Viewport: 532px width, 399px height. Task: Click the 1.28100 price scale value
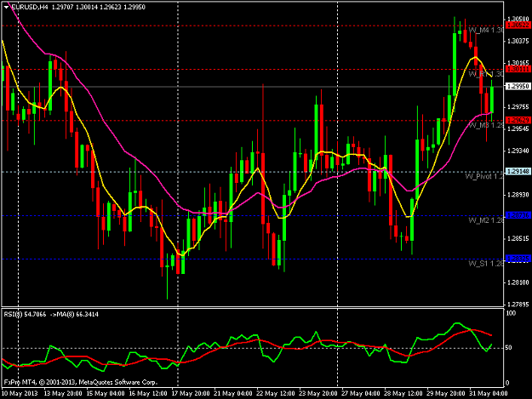[518, 282]
